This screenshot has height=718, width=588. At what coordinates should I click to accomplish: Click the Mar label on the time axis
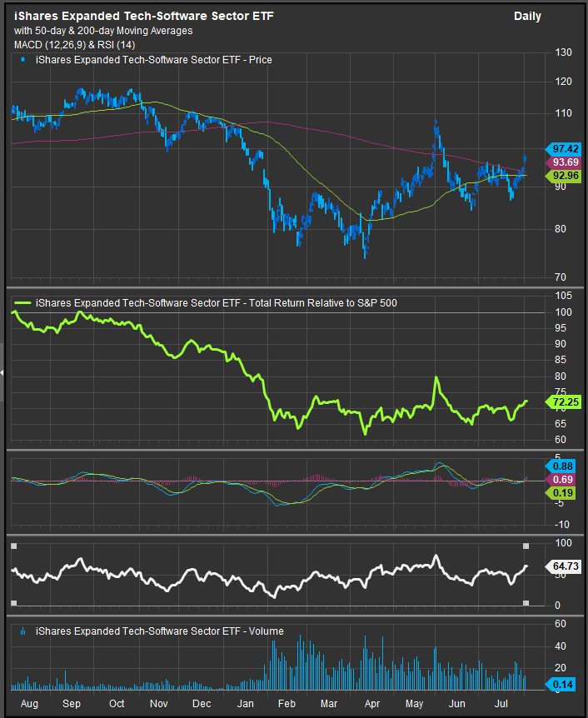coord(329,704)
